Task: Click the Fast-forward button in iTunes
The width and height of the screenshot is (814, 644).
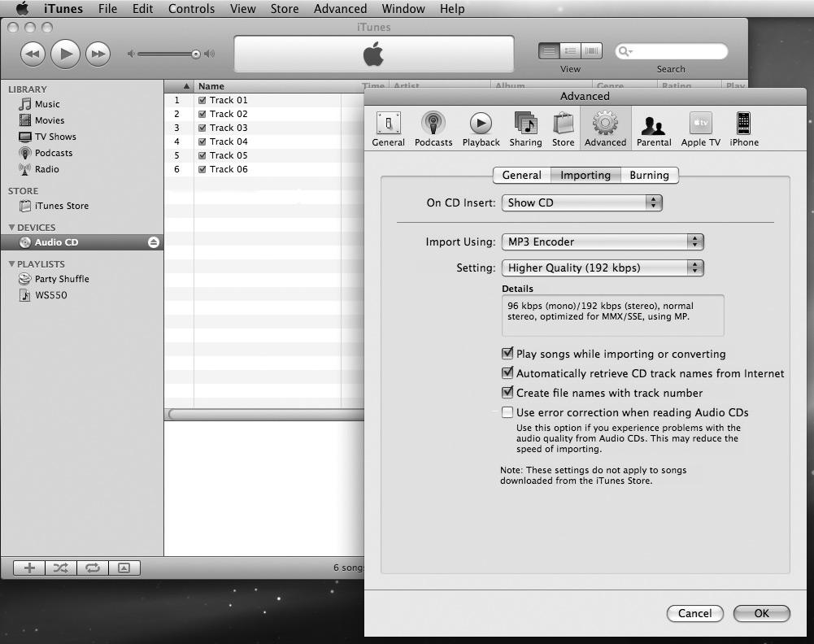Action: [98, 54]
